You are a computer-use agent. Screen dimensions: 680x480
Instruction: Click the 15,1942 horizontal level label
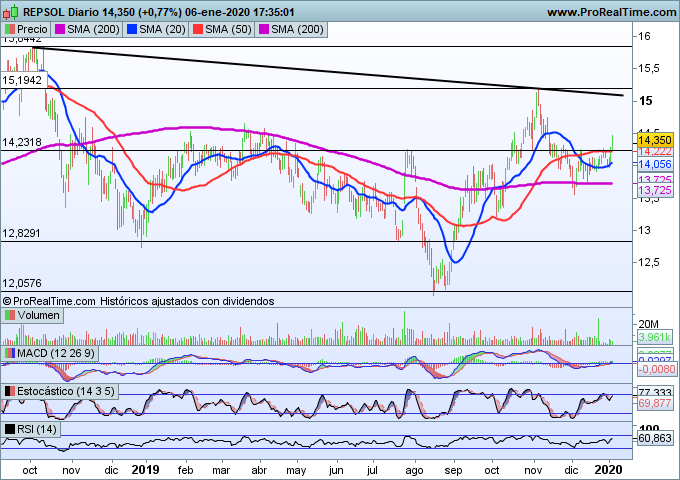pyautogui.click(x=22, y=80)
